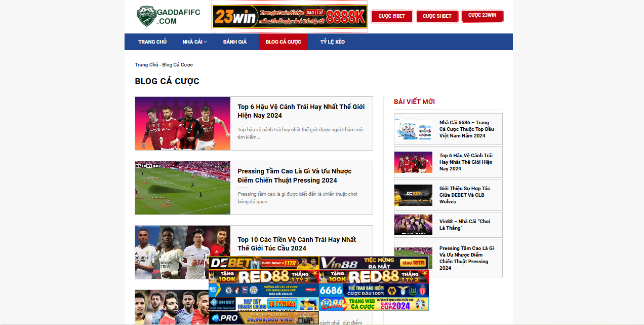Click the QH88 Euro Cup 2024 banner
The height and width of the screenshot is (325, 644).
coord(374,304)
